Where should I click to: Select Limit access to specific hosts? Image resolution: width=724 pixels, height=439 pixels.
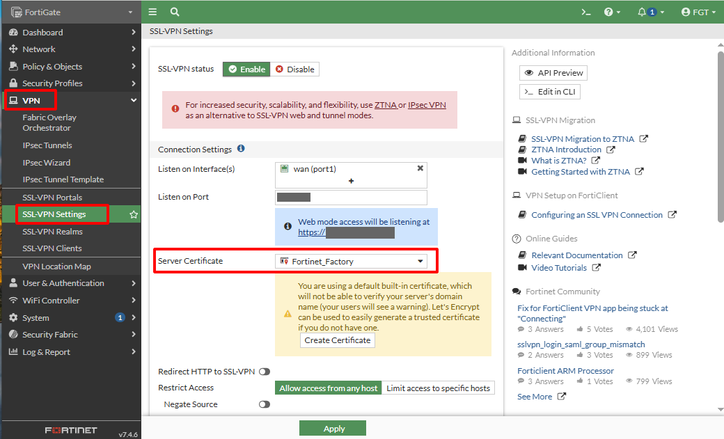click(438, 388)
